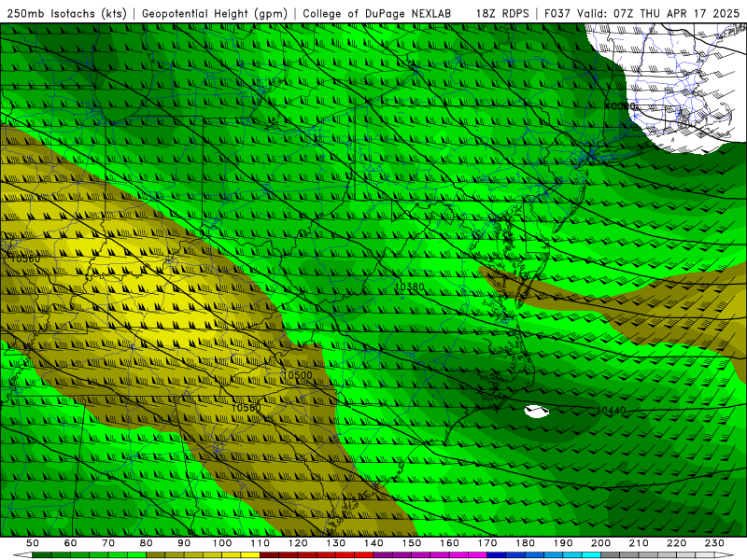Viewport: 747px width, 560px height.
Task: Click the 10560 label near the left edge
Action: tap(25, 259)
